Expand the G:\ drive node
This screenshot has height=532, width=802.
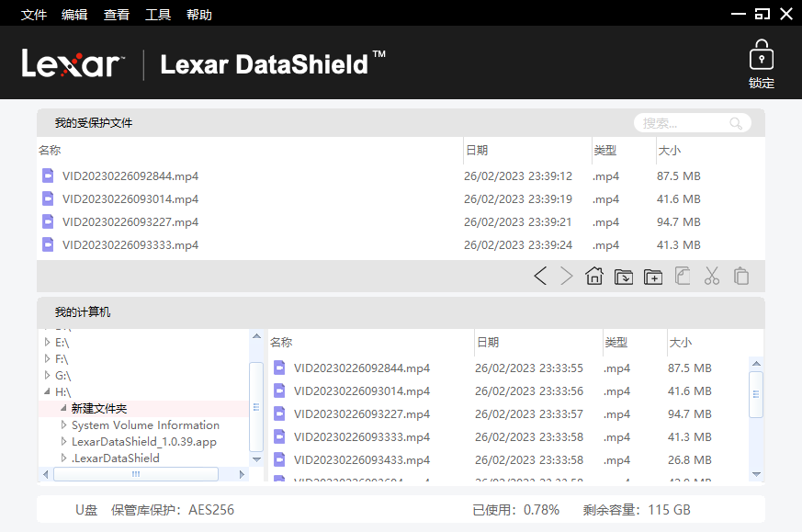tap(47, 375)
